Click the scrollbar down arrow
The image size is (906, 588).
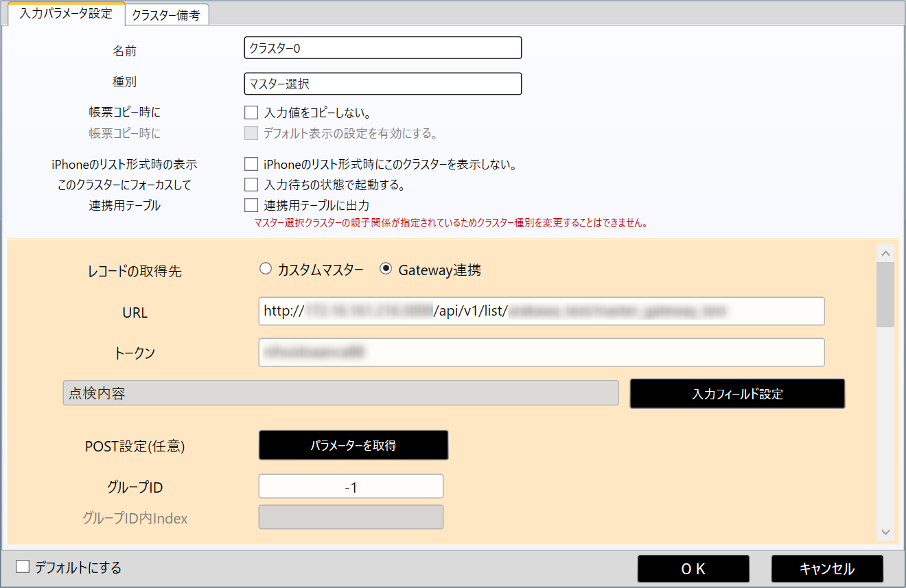pos(885,532)
